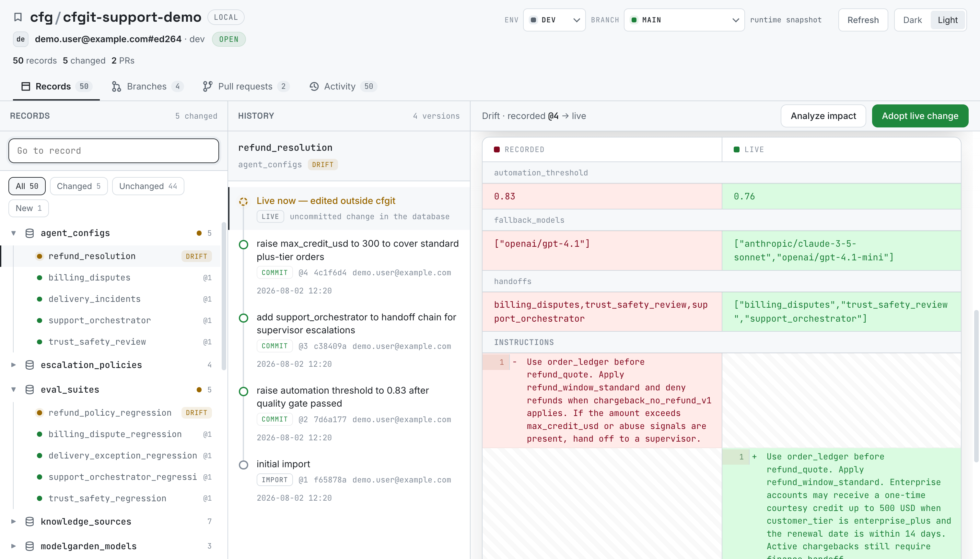Screen dimensions: 980x559
Task: Click the agent_configs database icon
Action: (29, 233)
